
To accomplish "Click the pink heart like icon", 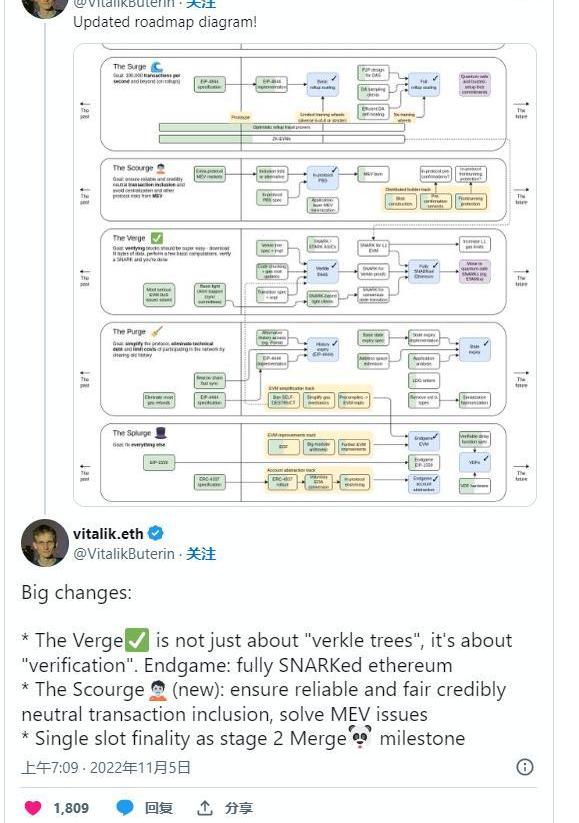I will (x=33, y=808).
